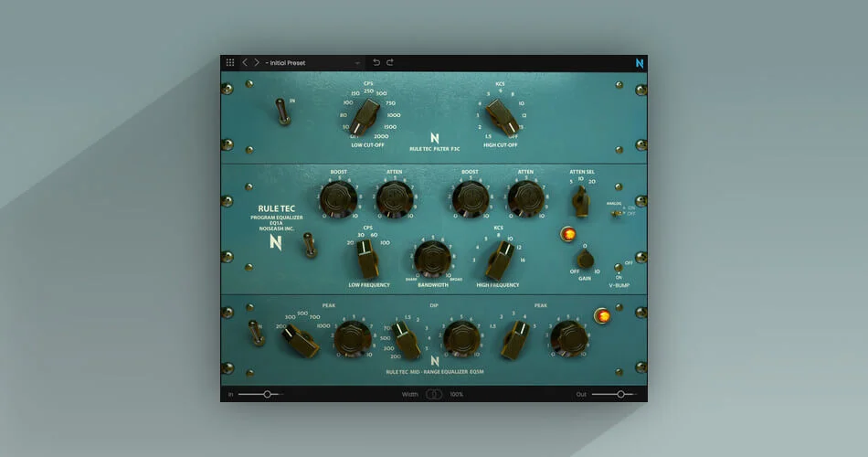Viewport: 868px width, 457px height.
Task: Flip the EQ1A program equalizer toggle switch
Action: (310, 245)
